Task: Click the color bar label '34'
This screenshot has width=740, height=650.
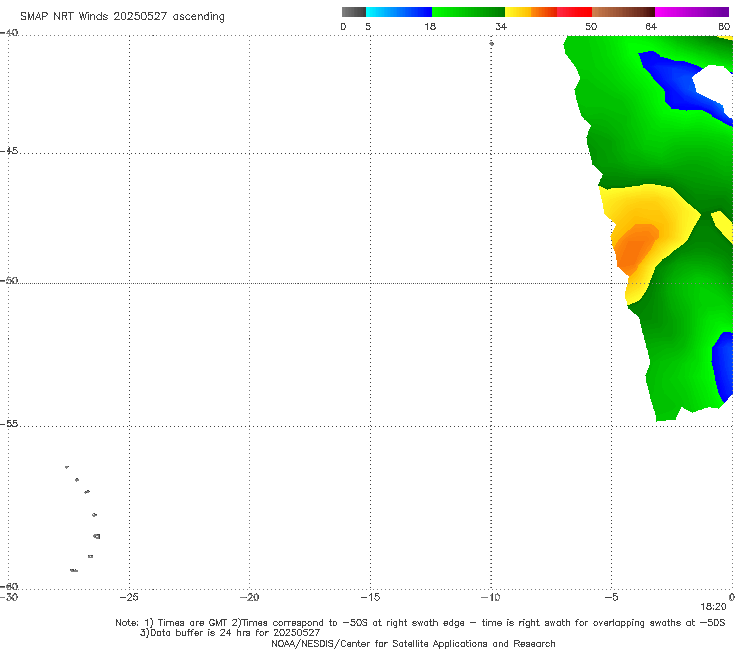Action: pyautogui.click(x=501, y=26)
